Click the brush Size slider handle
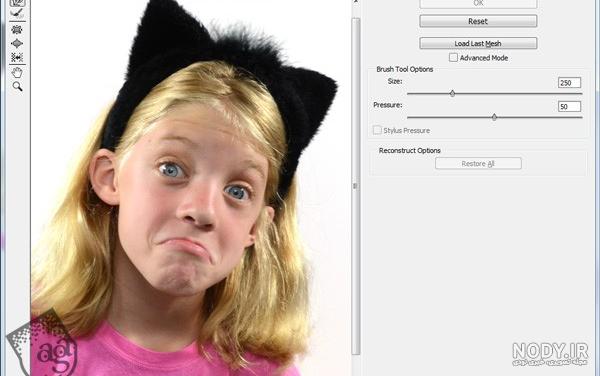600x376 pixels. tap(452, 93)
